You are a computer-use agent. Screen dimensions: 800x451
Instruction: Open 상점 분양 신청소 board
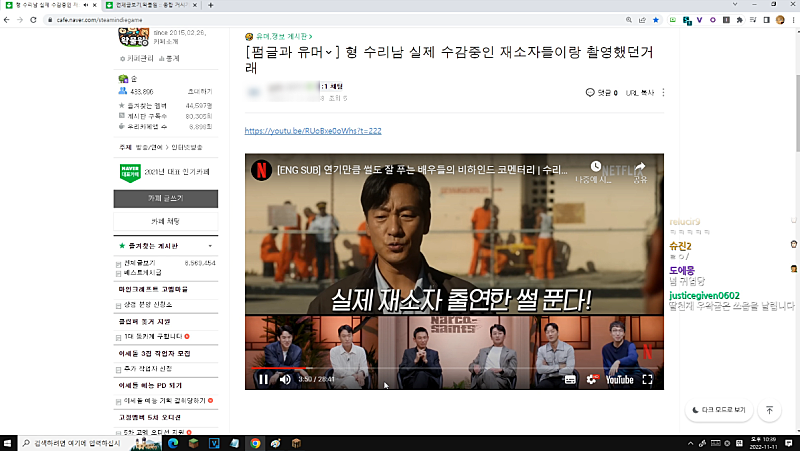148,305
